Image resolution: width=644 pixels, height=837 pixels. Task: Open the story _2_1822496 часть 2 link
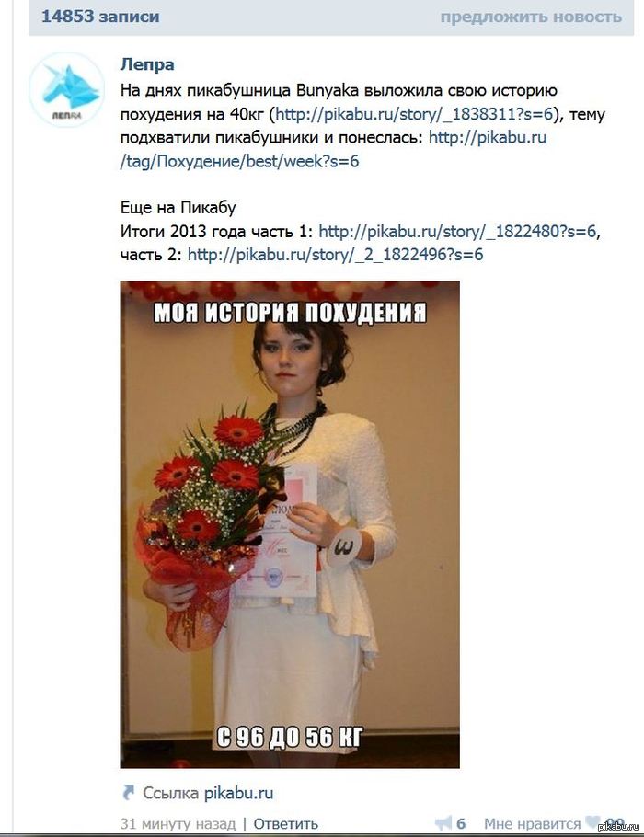point(336,254)
